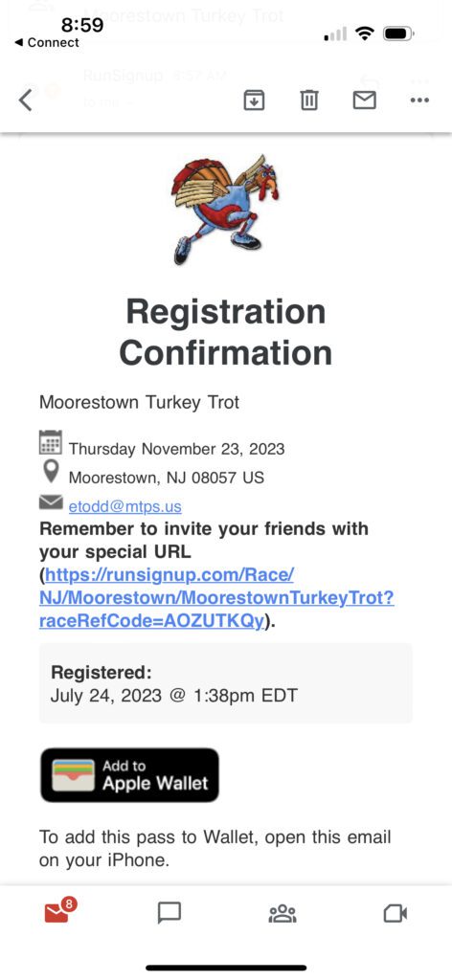
Task: Mark email unread via envelope icon
Action: click(x=365, y=100)
